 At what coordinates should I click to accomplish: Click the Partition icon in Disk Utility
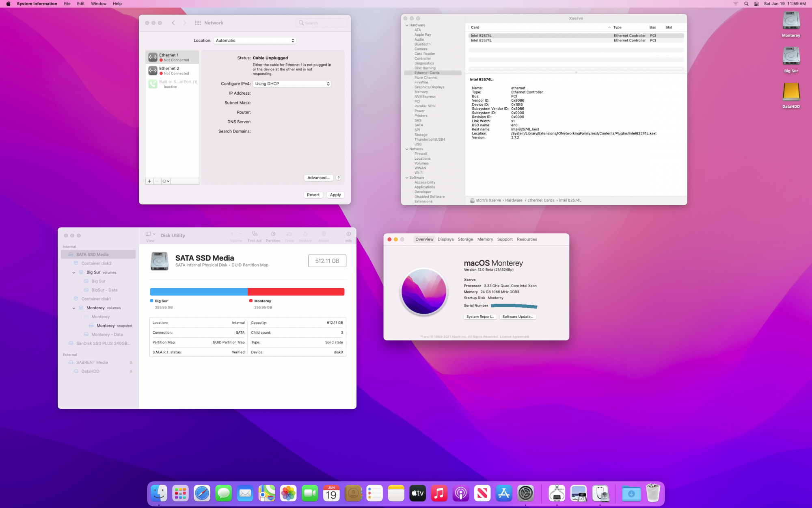coord(273,236)
